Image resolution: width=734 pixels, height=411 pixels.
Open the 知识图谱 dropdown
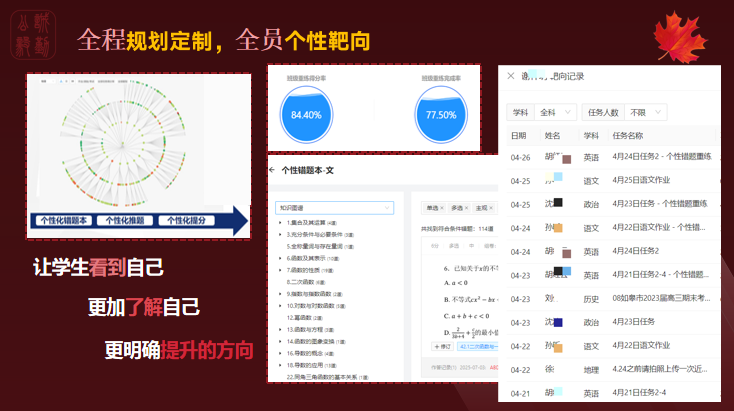[334, 208]
